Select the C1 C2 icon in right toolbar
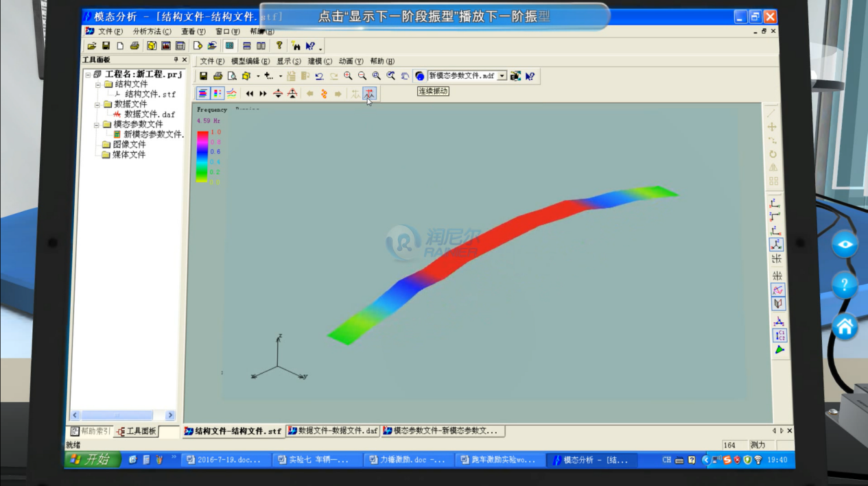The height and width of the screenshot is (486, 868). (x=779, y=335)
